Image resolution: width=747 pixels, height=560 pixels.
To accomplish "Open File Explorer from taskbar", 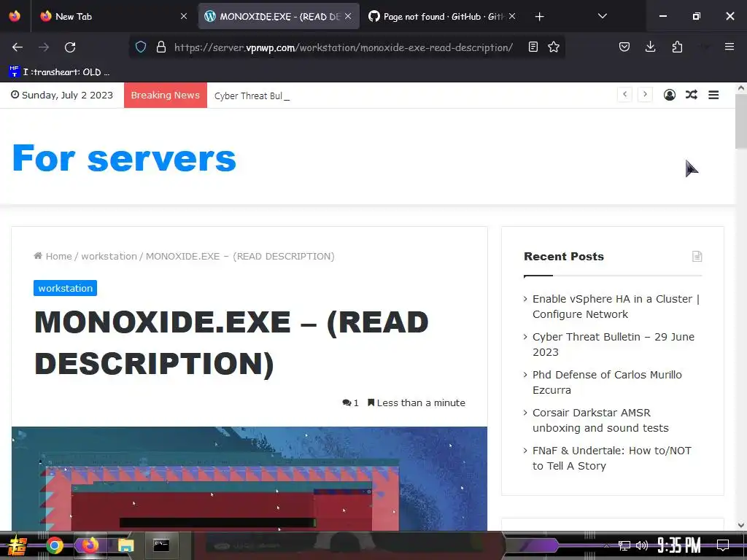I will click(125, 545).
